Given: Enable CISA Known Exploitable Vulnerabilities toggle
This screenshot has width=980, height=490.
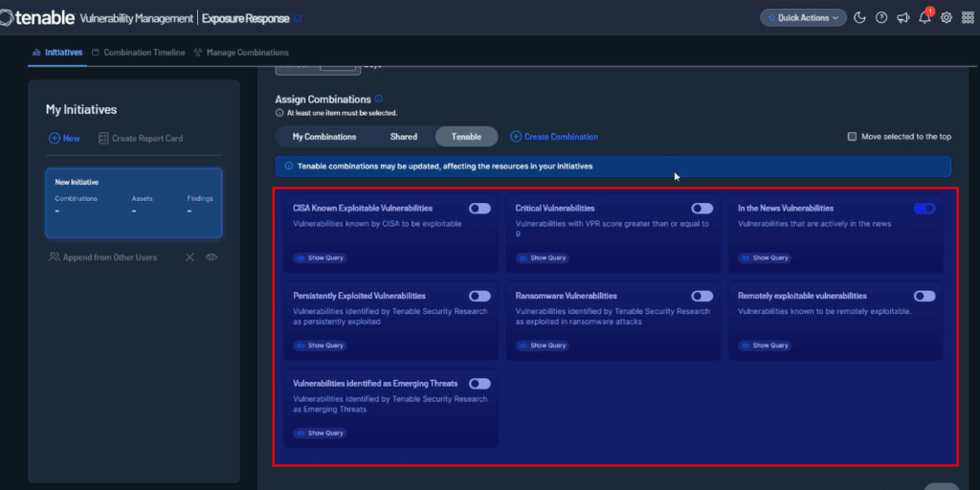Looking at the screenshot, I should (x=479, y=208).
